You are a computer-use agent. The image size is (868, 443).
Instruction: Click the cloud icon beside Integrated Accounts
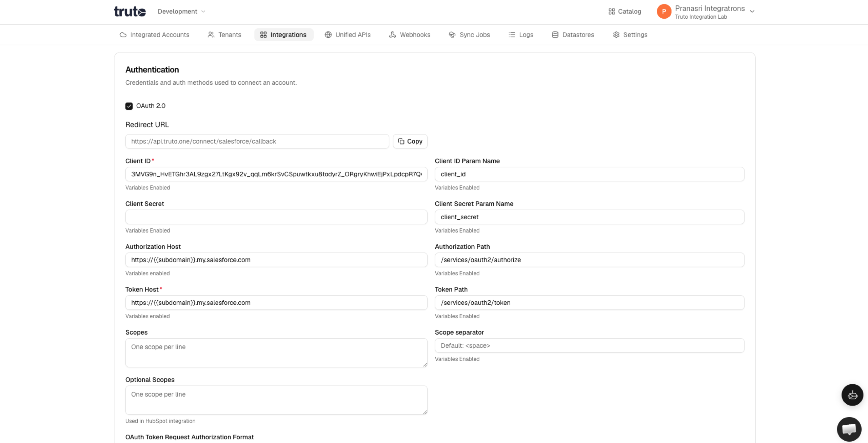123,35
